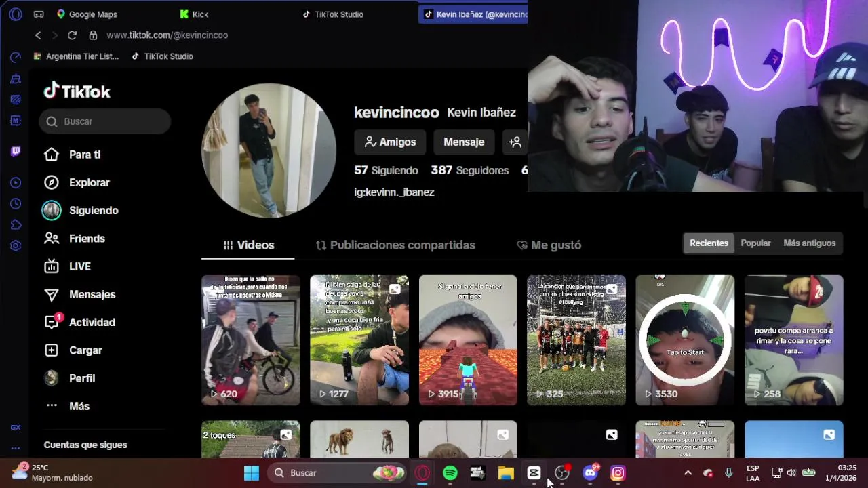Open the video with 258 views

(x=794, y=340)
